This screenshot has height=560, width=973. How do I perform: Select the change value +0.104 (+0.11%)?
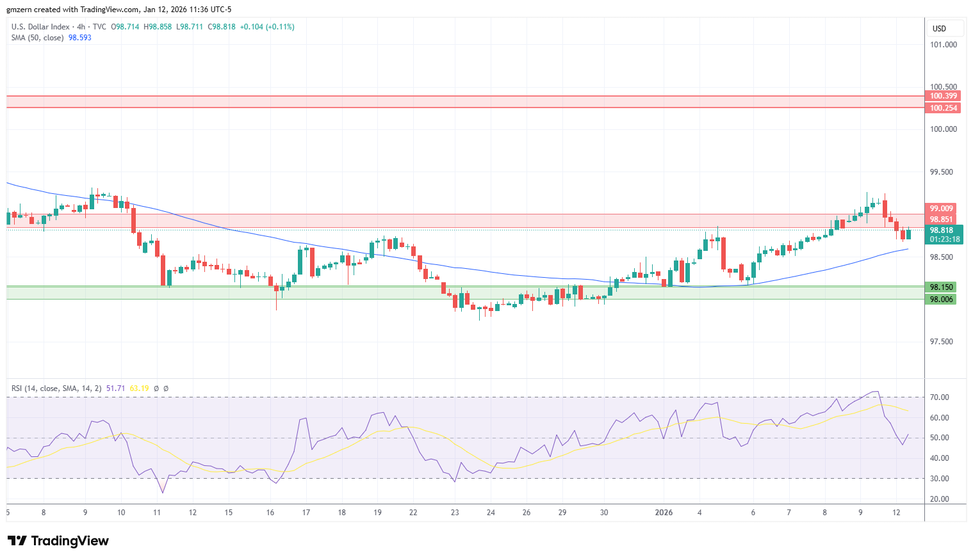point(267,27)
